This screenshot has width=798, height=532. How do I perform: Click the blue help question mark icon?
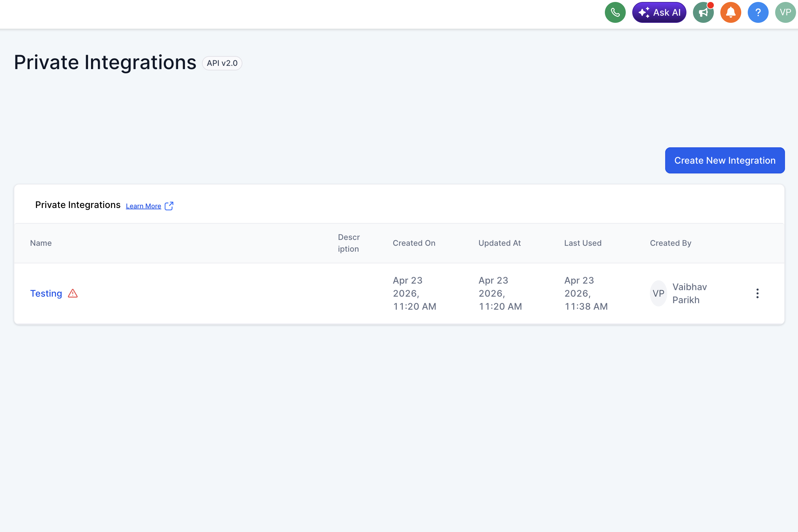click(758, 13)
